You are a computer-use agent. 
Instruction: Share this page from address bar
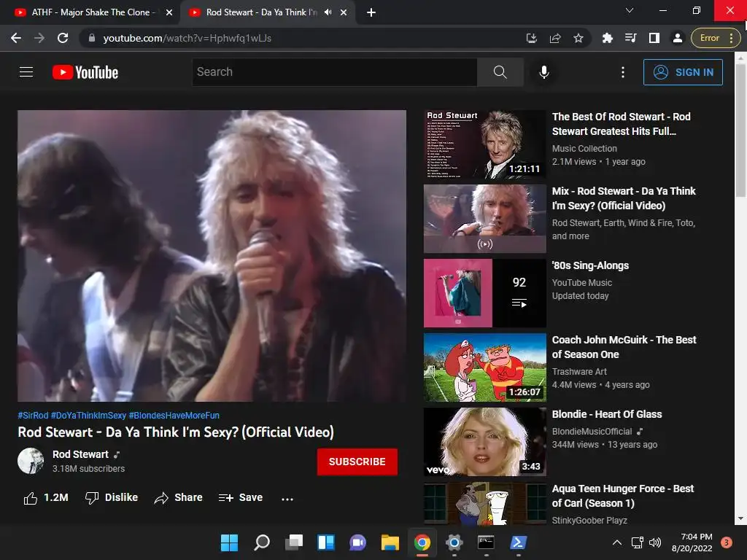tap(555, 38)
